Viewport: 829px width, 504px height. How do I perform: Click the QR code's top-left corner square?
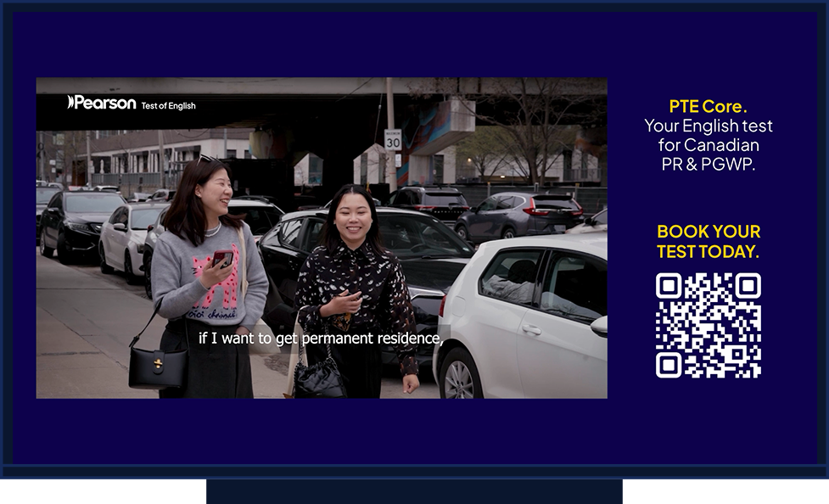(x=669, y=287)
